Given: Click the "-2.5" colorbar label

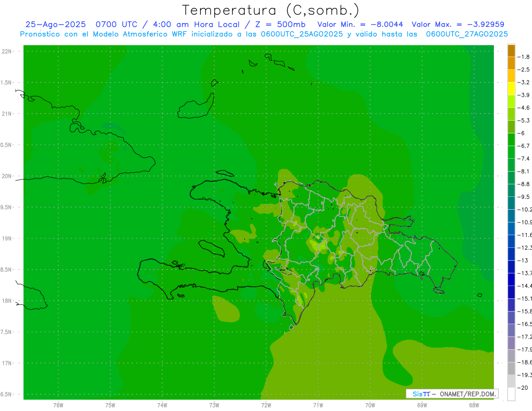Looking at the screenshot, I should point(524,70).
